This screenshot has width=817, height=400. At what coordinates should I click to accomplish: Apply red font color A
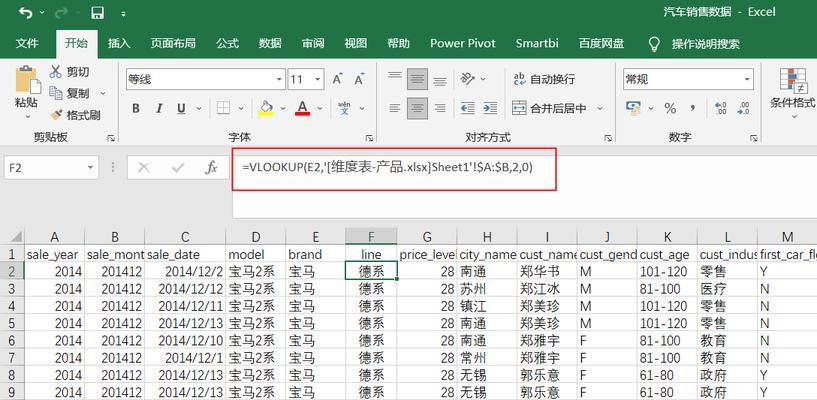coord(303,108)
